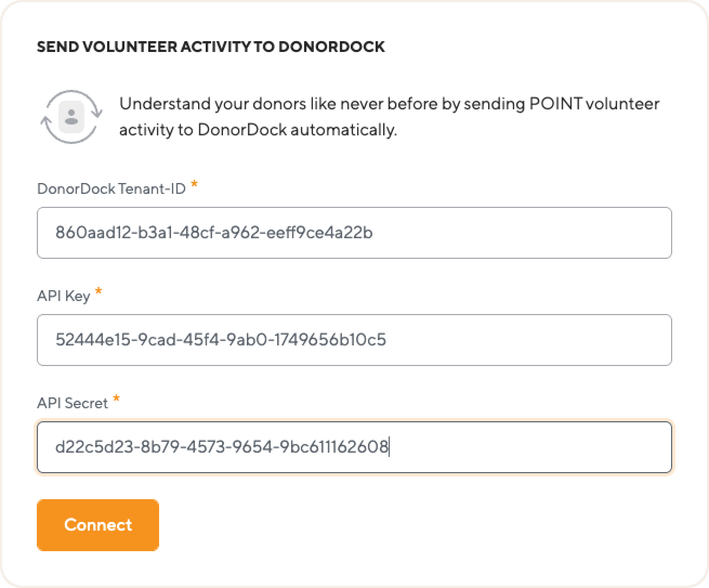709x588 pixels.
Task: Select the tenant ID value text
Action: (214, 233)
